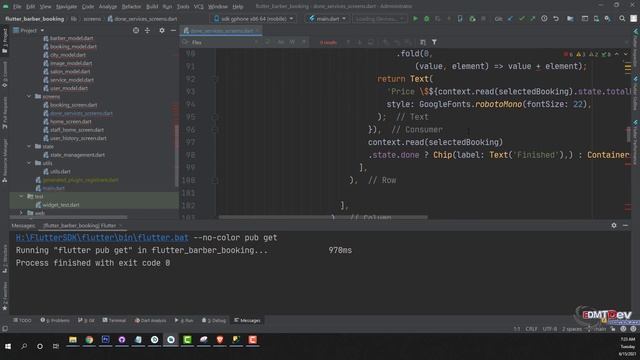Viewport: 640px width, 360px height.
Task: Open the Resource Manager side tab
Action: [x=4, y=160]
